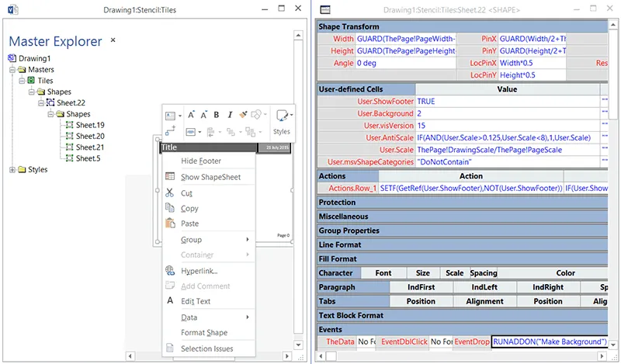This screenshot has width=621, height=364.
Task: Toggle italic in the mini toolbar
Action: click(230, 115)
